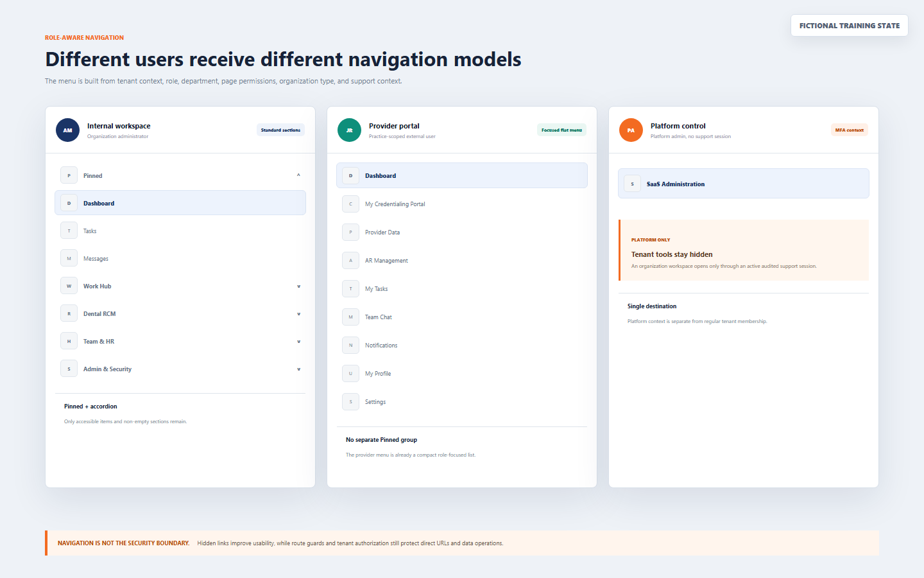The width and height of the screenshot is (924, 578).
Task: Click the 'ROLE-AWARE NAVIGATION' label
Action: (x=85, y=38)
